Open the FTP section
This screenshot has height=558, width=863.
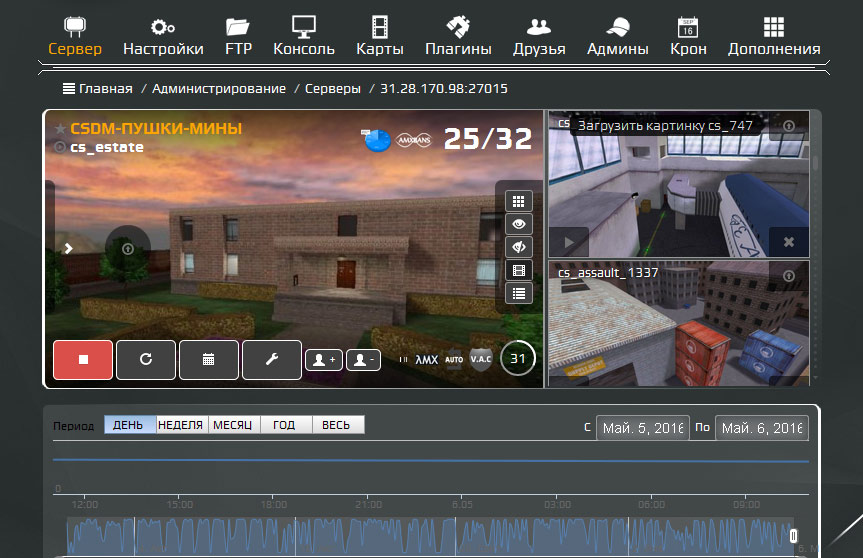coord(238,36)
